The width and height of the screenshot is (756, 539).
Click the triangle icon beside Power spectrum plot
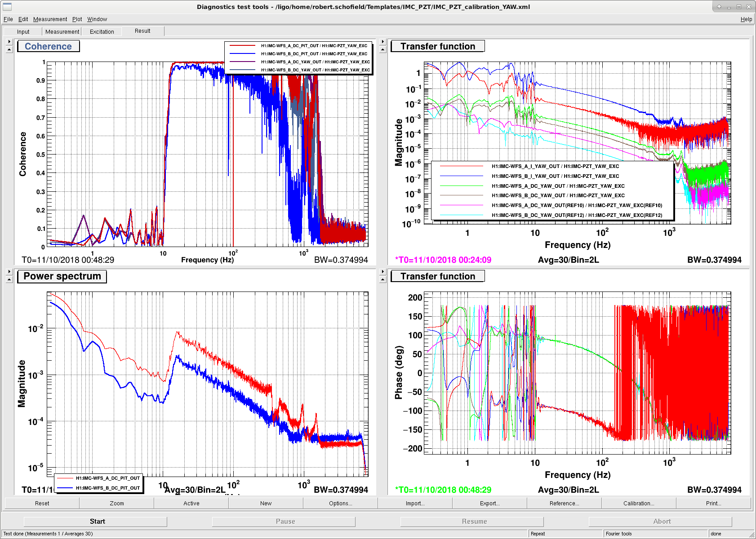(x=9, y=280)
